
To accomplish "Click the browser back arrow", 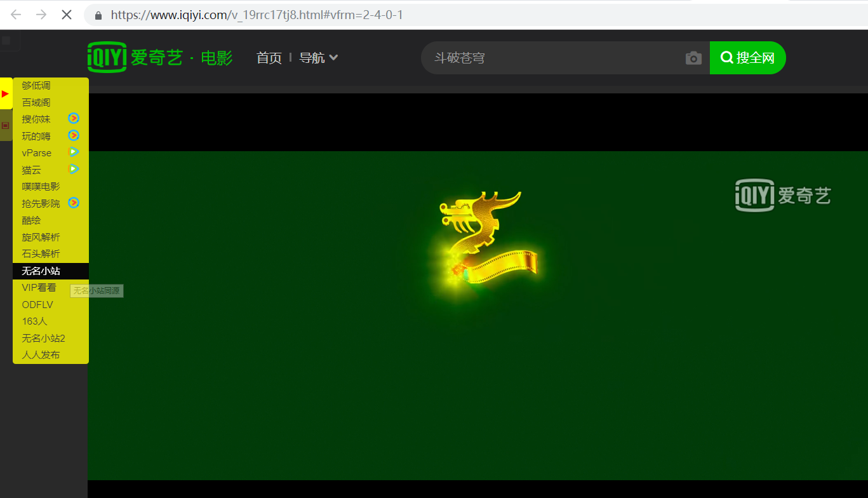I will (16, 14).
